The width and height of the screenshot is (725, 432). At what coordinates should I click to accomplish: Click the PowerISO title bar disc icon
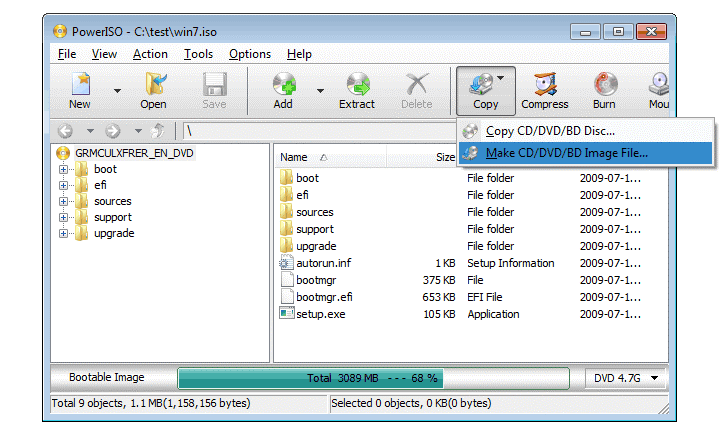[x=60, y=31]
